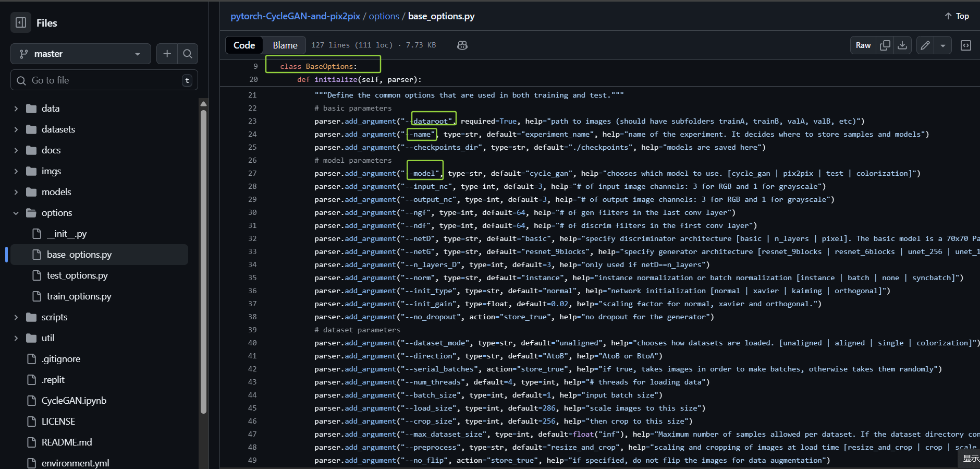
Task: Expand the data folder
Action: tap(16, 109)
